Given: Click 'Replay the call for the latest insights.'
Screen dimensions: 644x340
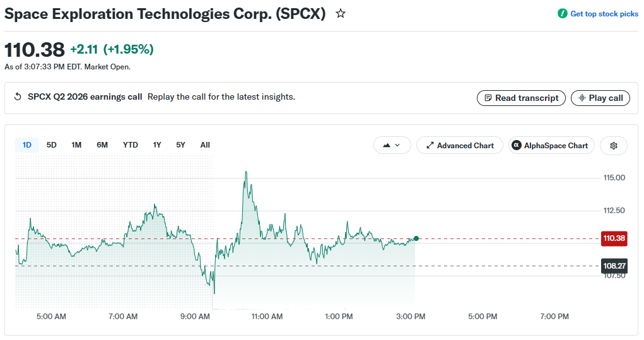Looking at the screenshot, I should [221, 97].
